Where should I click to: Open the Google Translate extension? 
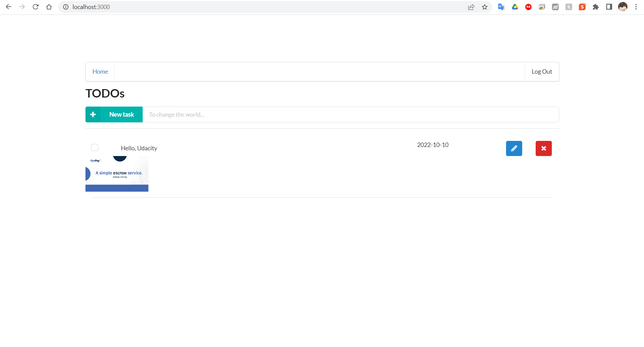point(501,7)
